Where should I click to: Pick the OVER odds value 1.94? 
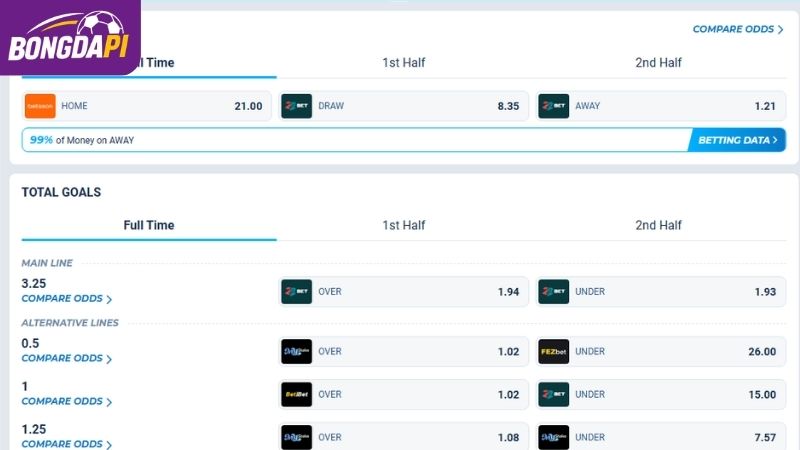point(508,292)
